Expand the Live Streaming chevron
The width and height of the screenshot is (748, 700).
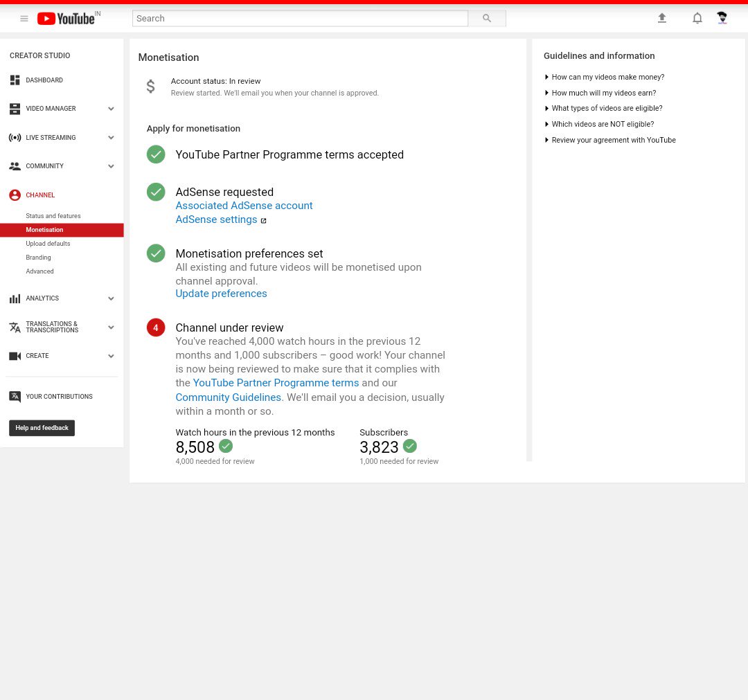click(111, 138)
